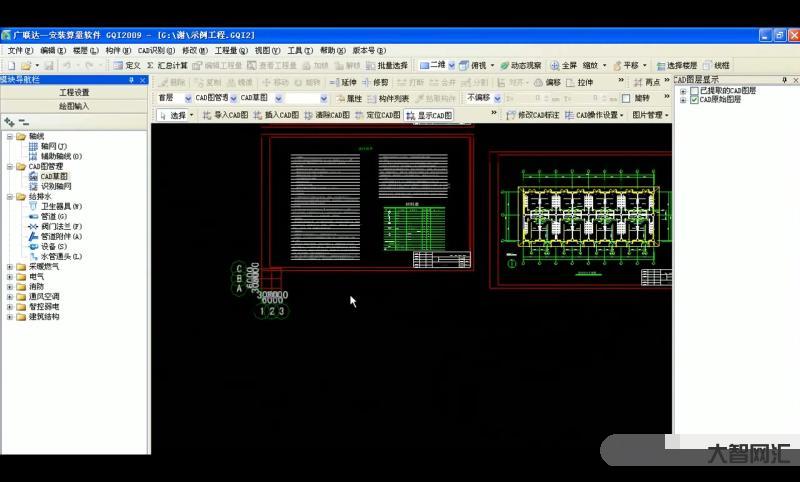Click 绘图输入 panel button
The width and height of the screenshot is (800, 482).
[x=74, y=106]
